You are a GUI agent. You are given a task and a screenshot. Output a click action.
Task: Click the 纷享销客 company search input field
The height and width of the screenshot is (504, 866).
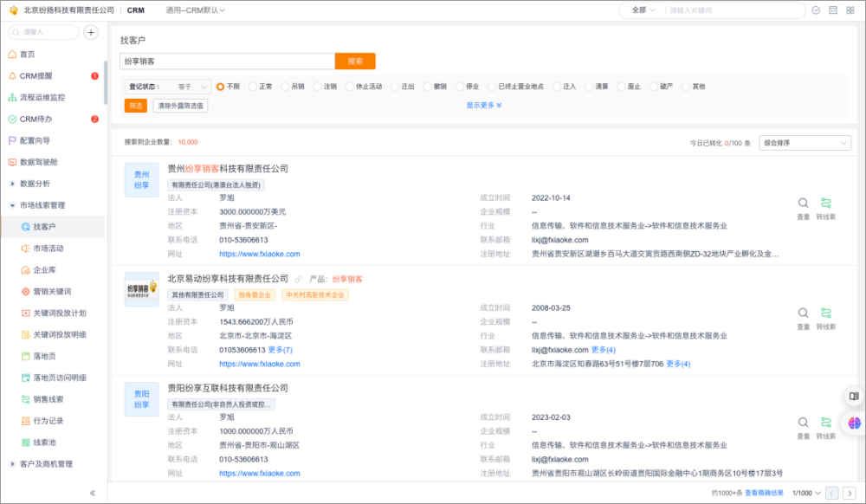pos(227,61)
